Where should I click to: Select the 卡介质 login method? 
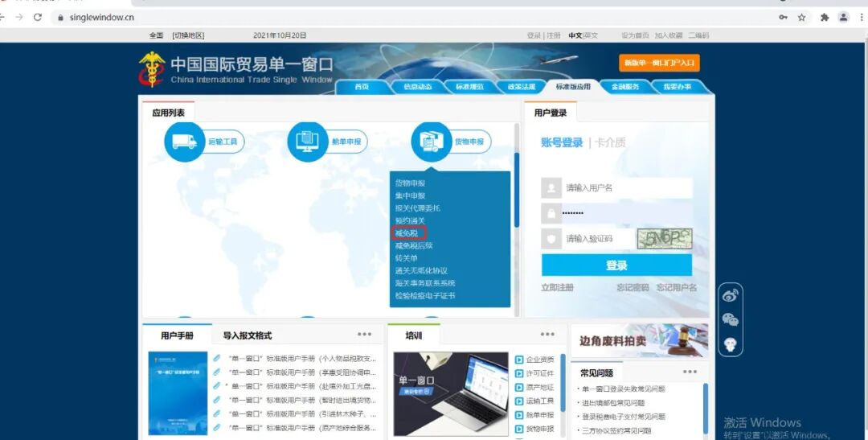(x=609, y=143)
